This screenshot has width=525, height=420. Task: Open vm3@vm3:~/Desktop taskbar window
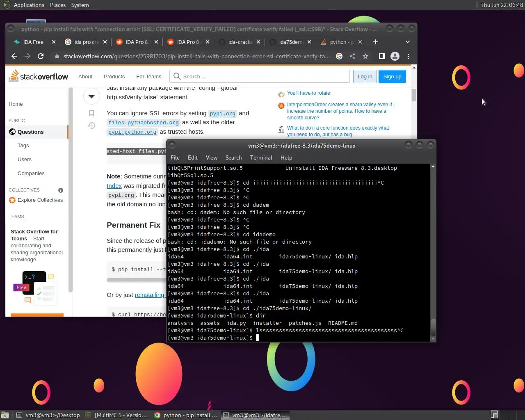point(48,415)
